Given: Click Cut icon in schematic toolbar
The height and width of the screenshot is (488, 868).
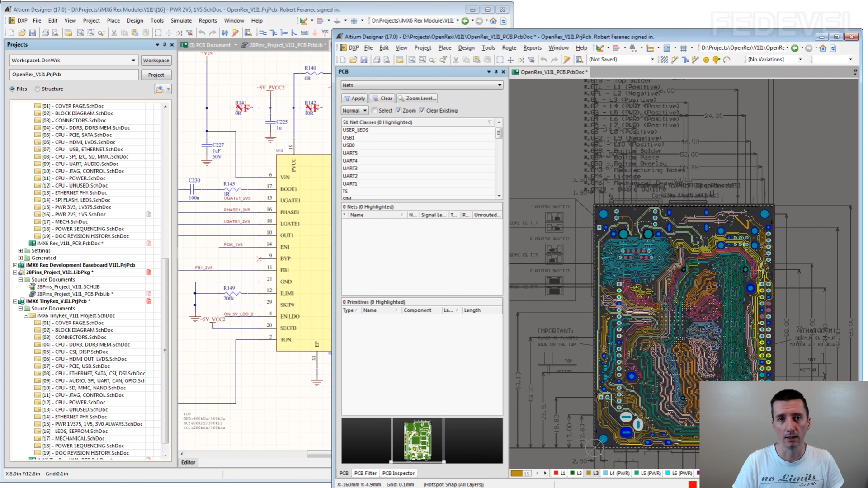Looking at the screenshot, I should [x=114, y=33].
